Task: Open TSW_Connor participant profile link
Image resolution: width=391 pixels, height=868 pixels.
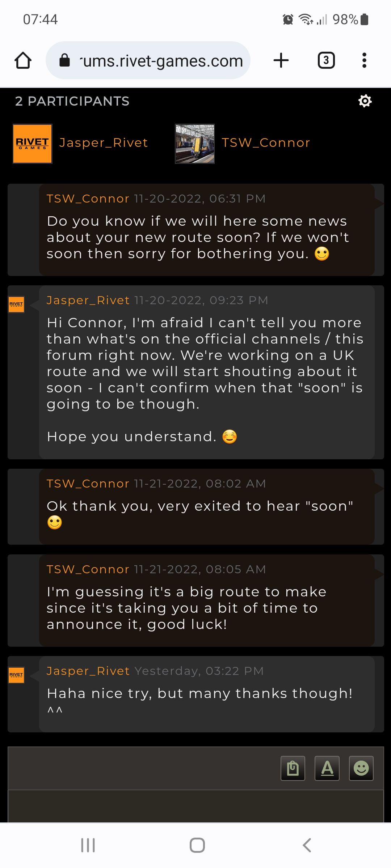Action: pos(266,143)
